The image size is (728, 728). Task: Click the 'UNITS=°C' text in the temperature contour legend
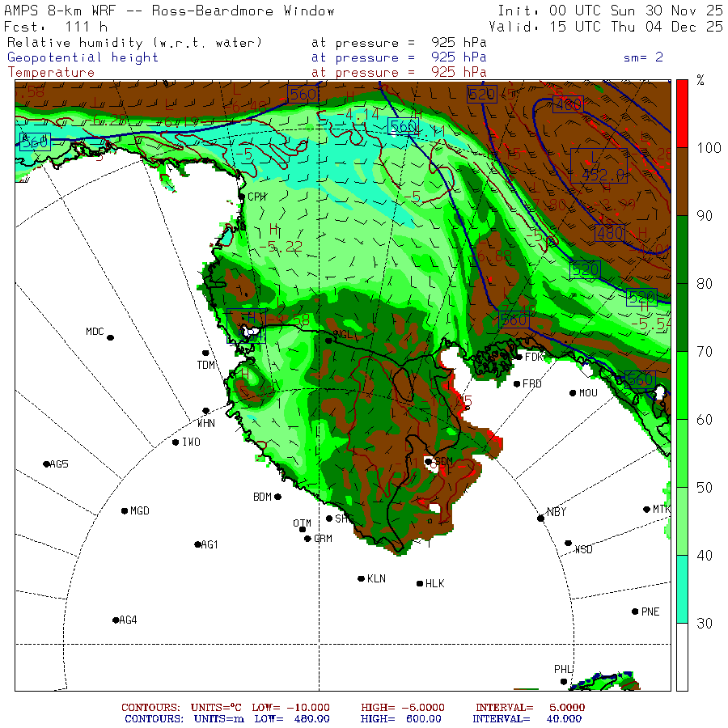coord(216,708)
